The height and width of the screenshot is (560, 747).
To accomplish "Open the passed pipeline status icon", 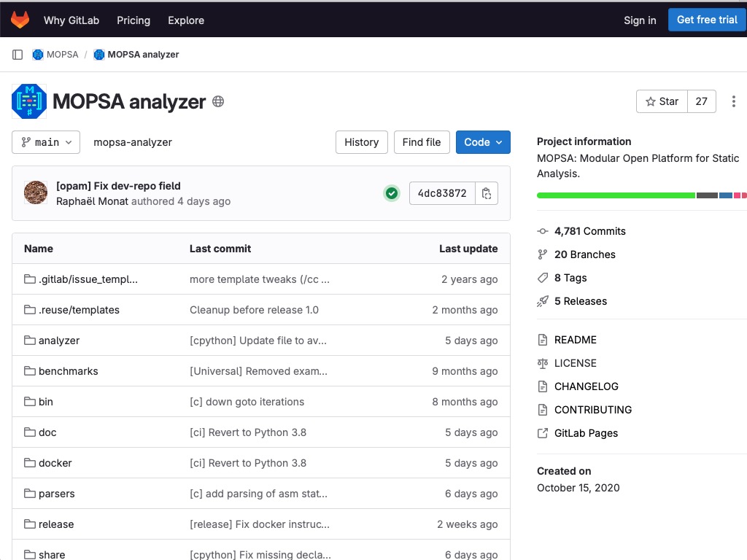I will point(392,193).
